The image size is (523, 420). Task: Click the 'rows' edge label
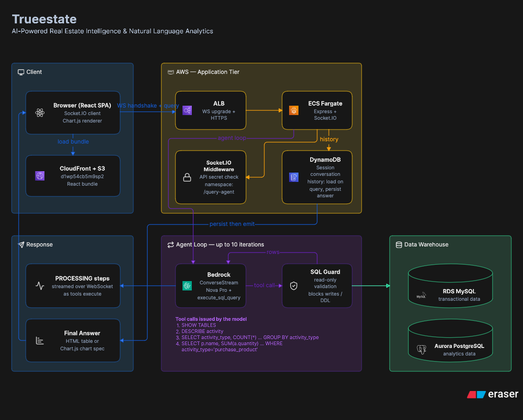point(273,252)
